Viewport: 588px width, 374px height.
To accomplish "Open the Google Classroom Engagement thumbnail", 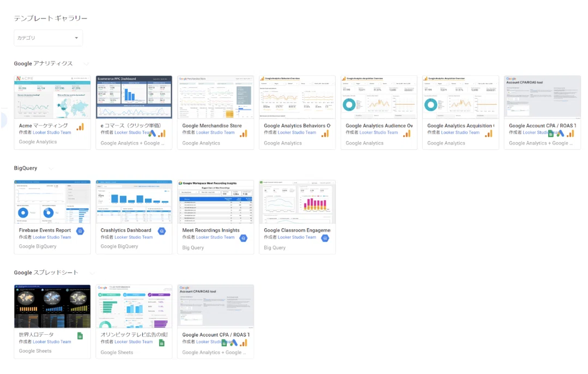I will coord(298,202).
